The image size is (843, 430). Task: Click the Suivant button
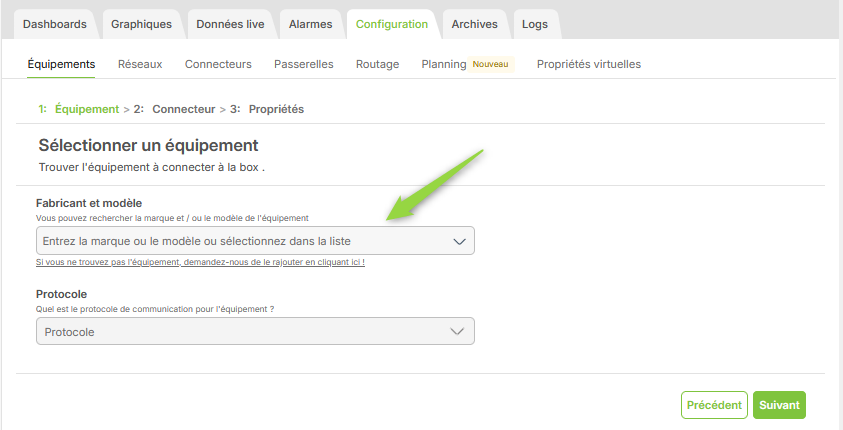[x=779, y=405]
